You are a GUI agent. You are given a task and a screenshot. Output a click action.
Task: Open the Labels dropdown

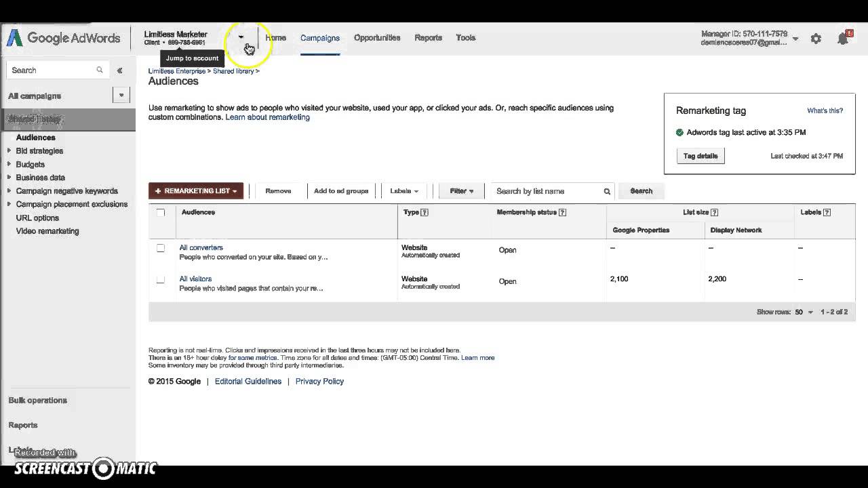pyautogui.click(x=404, y=191)
